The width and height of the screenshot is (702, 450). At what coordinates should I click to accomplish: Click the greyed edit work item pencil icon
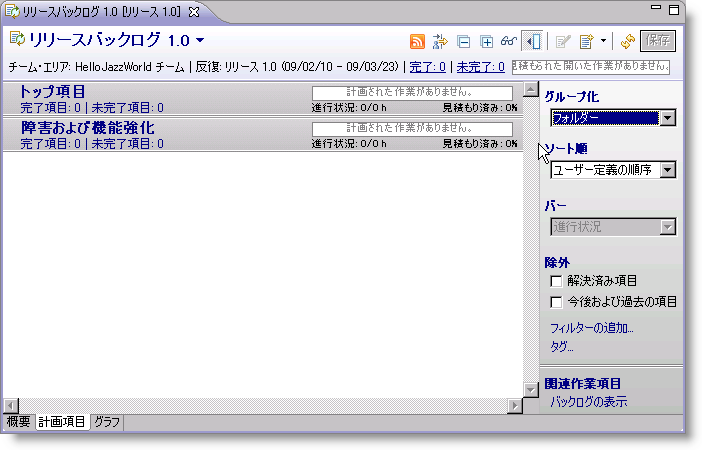coord(563,42)
